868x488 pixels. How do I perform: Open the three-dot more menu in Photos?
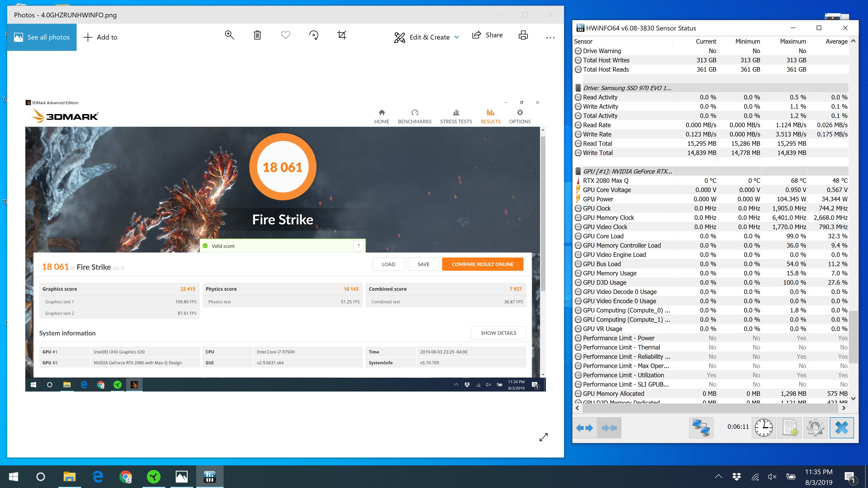pos(550,38)
